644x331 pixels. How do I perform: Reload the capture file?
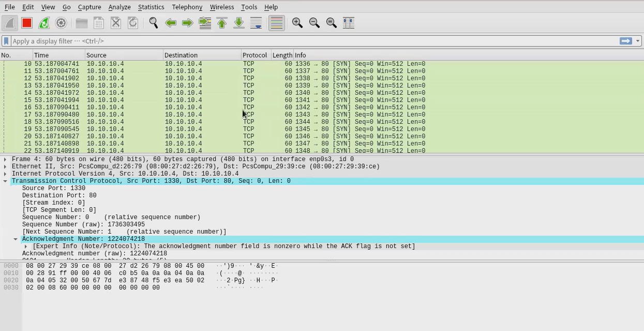[x=133, y=23]
